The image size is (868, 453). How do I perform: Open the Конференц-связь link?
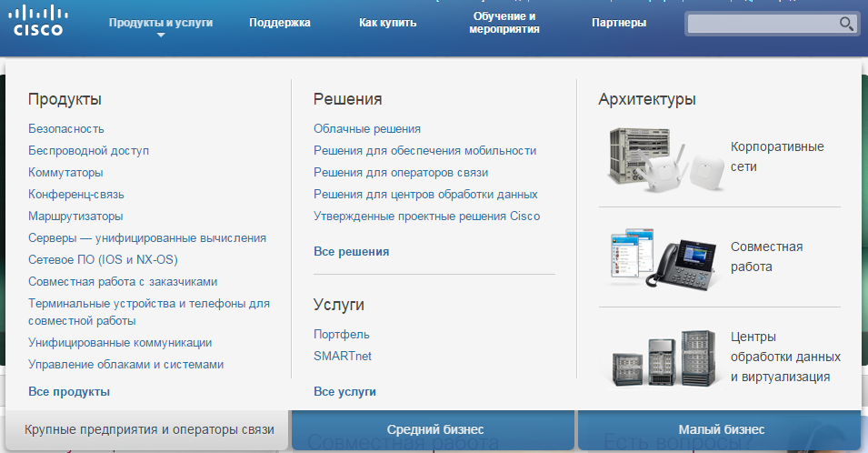click(x=75, y=195)
